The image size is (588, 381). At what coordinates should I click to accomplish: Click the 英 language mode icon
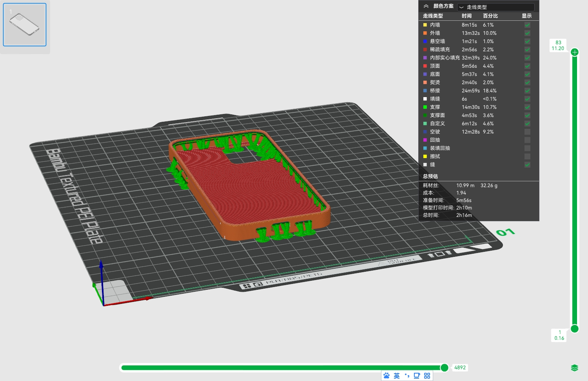(397, 376)
